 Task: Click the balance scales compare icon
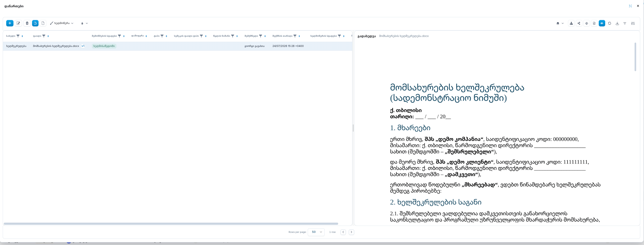click(587, 23)
